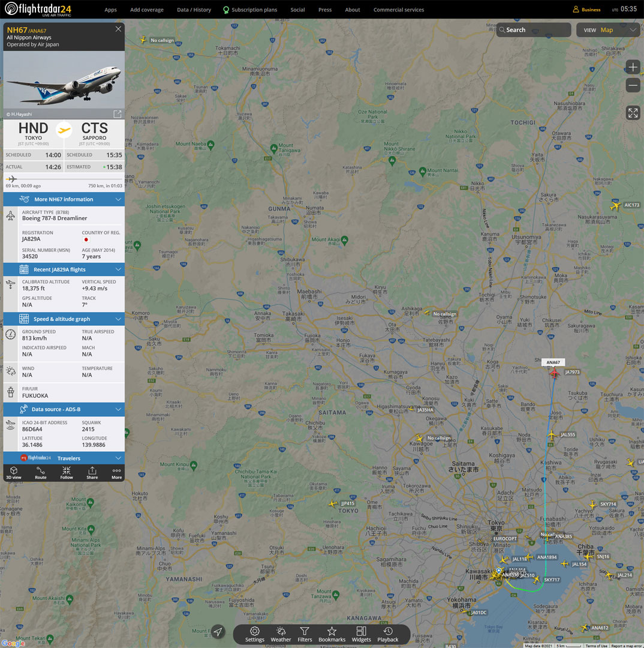This screenshot has height=648, width=644.
Task: Open the Filters panel
Action: [x=305, y=634]
